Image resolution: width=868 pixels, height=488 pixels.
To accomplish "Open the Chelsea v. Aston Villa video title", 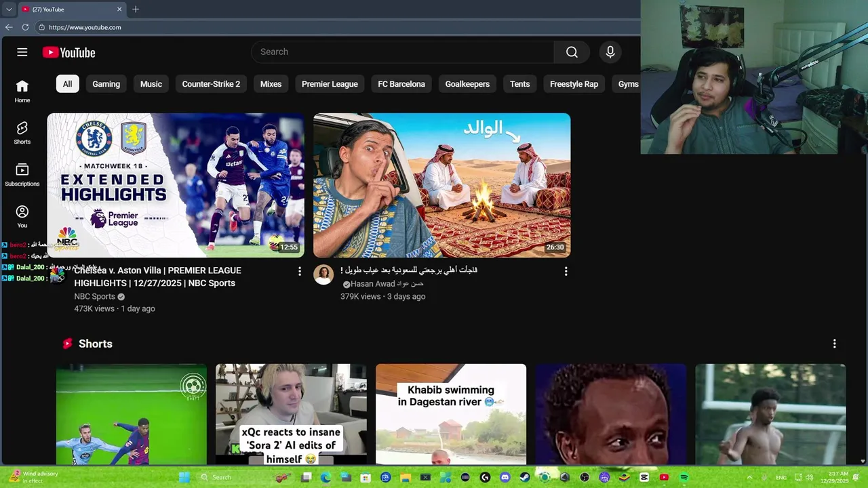I will 158,277.
